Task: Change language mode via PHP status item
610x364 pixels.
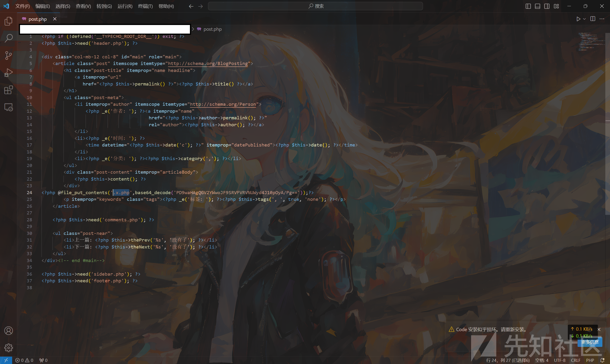Action: (x=590, y=360)
